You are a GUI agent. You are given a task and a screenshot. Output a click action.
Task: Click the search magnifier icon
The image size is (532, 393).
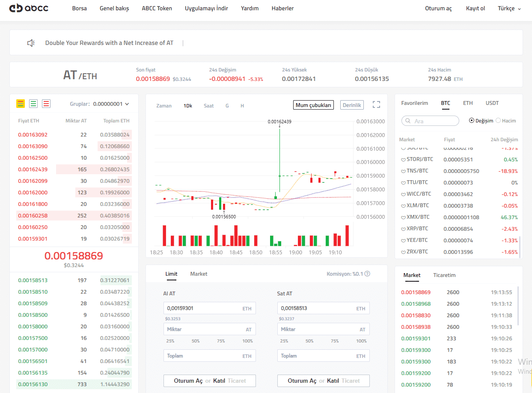(x=408, y=121)
